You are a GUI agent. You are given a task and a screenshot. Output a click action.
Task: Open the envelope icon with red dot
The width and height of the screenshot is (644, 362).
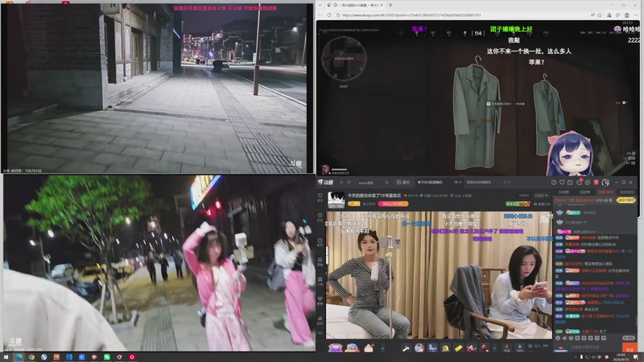(x=369, y=348)
